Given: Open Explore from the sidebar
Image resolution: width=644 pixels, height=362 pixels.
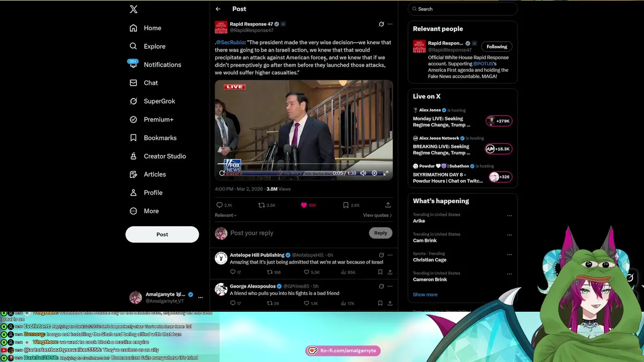Looking at the screenshot, I should pyautogui.click(x=147, y=46).
